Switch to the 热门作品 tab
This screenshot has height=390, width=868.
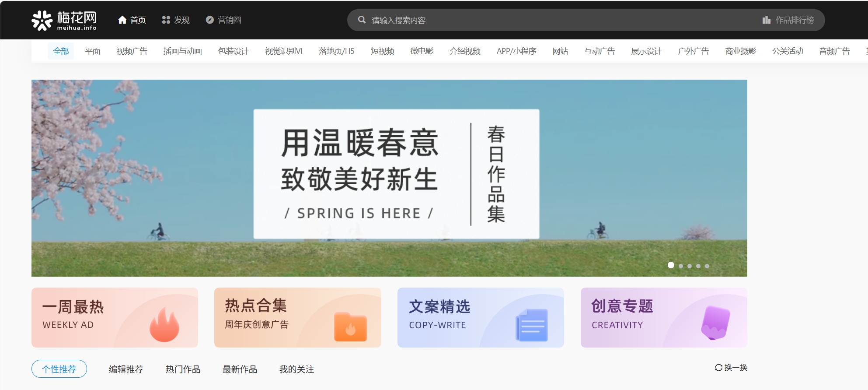183,369
